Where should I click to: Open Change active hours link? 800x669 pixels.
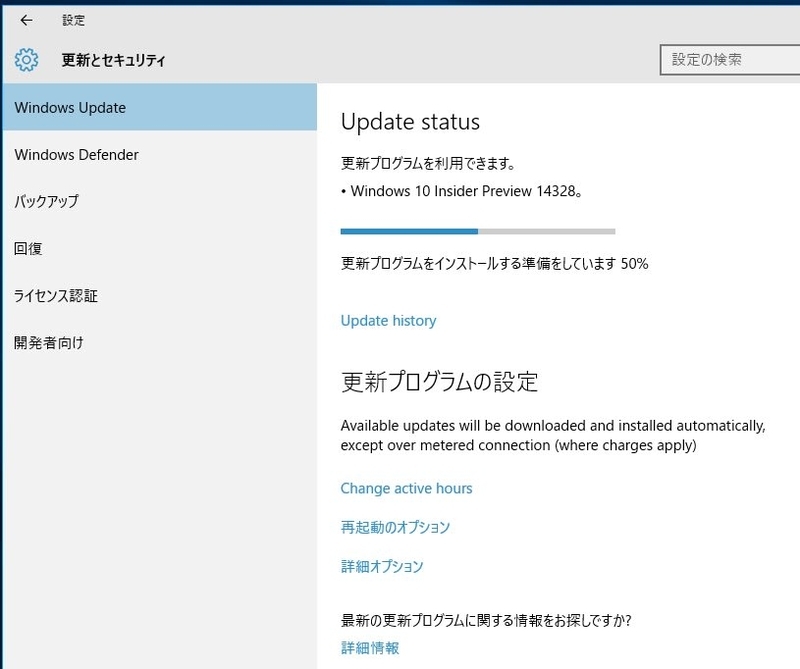click(x=406, y=488)
